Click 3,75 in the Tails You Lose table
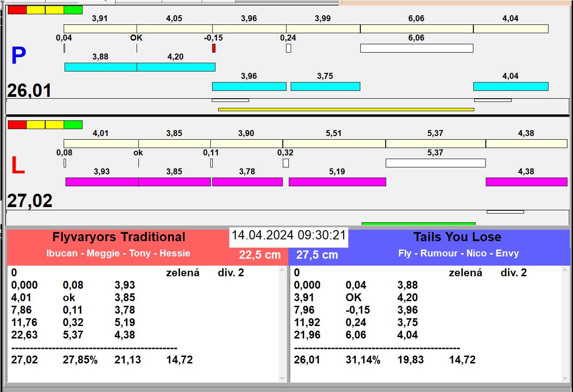 408,322
